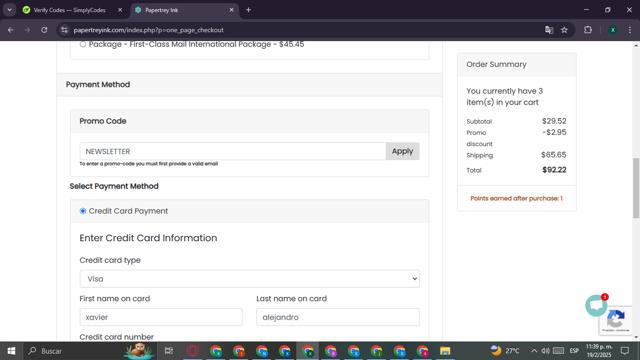This screenshot has height=360, width=640.
Task: Click the promo discount -$2.95 value
Action: (x=554, y=132)
